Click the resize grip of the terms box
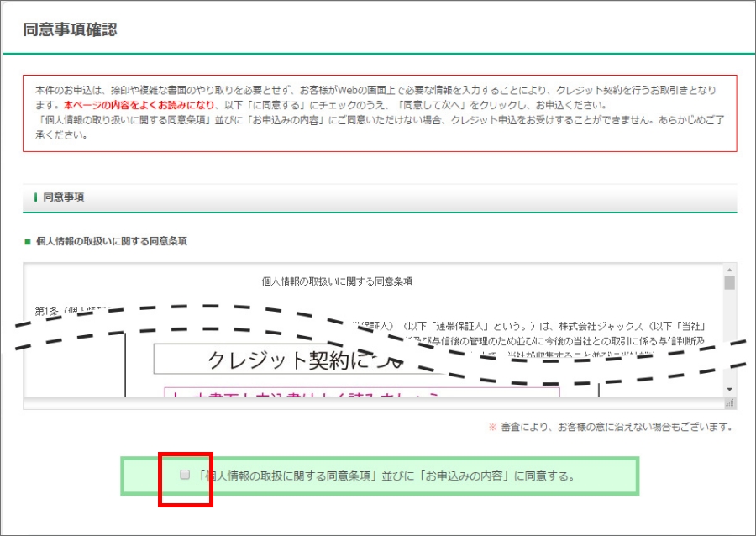Viewport: 756px width, 536px height. click(x=729, y=403)
